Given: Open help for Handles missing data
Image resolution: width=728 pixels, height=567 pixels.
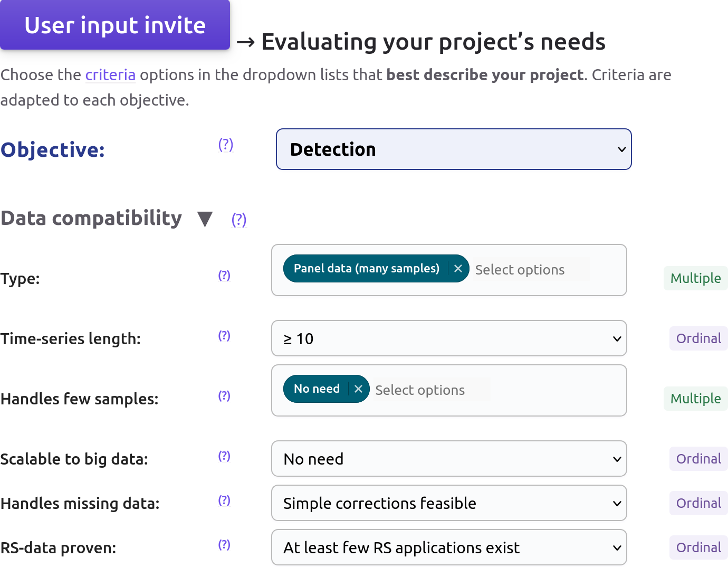Looking at the screenshot, I should (x=224, y=500).
